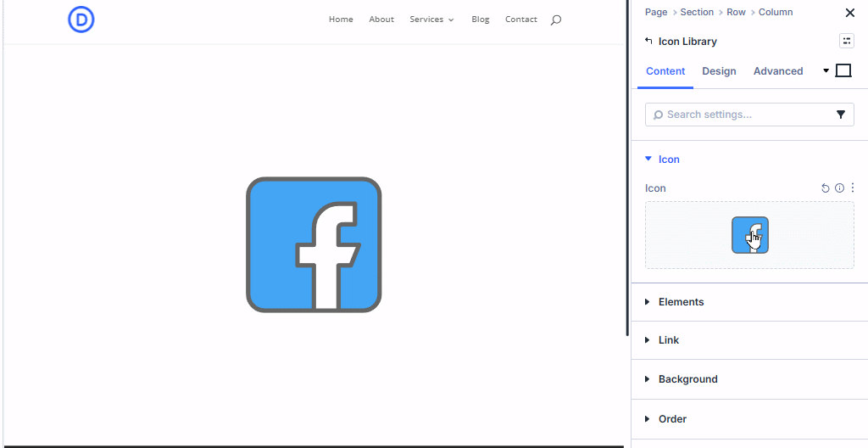Switch to the Advanced tab
Image resolution: width=868 pixels, height=448 pixels.
pyautogui.click(x=778, y=71)
